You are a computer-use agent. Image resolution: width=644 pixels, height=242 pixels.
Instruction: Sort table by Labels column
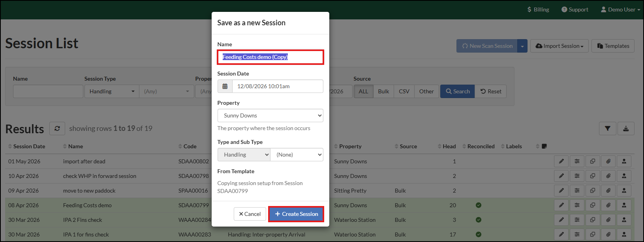tap(511, 146)
